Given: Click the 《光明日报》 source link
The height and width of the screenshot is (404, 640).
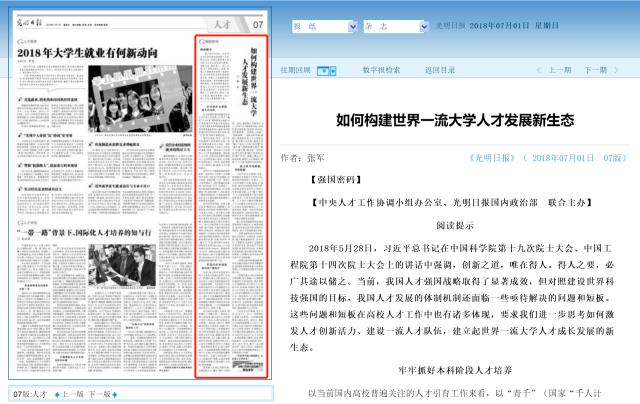Looking at the screenshot, I should tap(493, 157).
